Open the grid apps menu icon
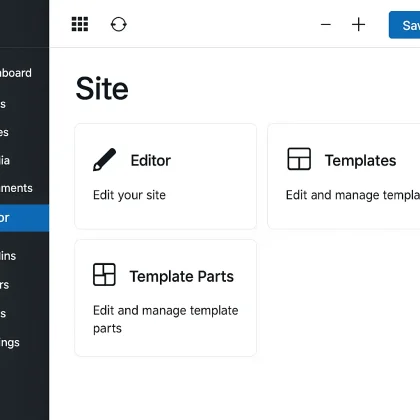 (80, 24)
